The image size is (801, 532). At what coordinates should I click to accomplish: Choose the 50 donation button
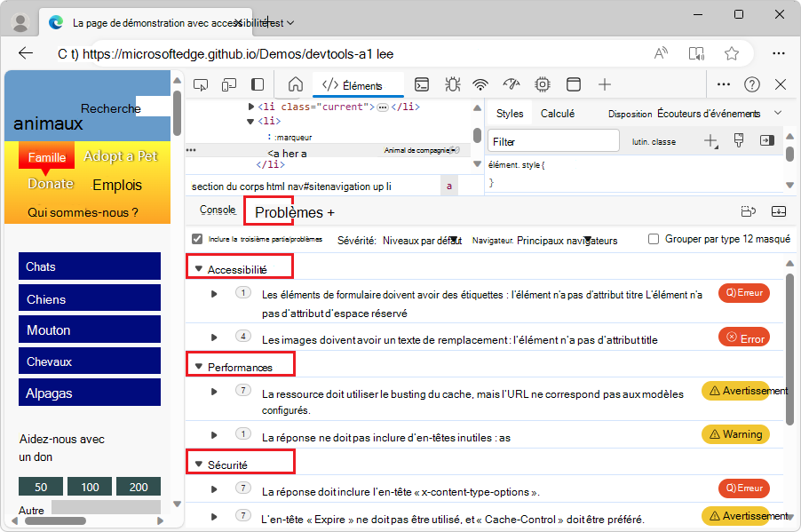[41, 487]
